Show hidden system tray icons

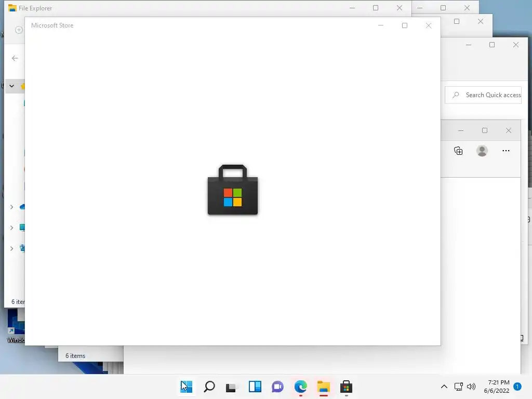coord(444,387)
